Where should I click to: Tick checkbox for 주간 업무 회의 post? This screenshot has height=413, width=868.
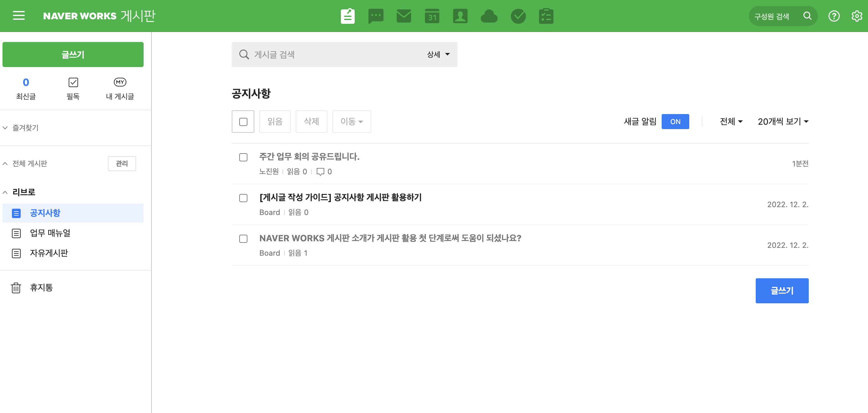[243, 157]
